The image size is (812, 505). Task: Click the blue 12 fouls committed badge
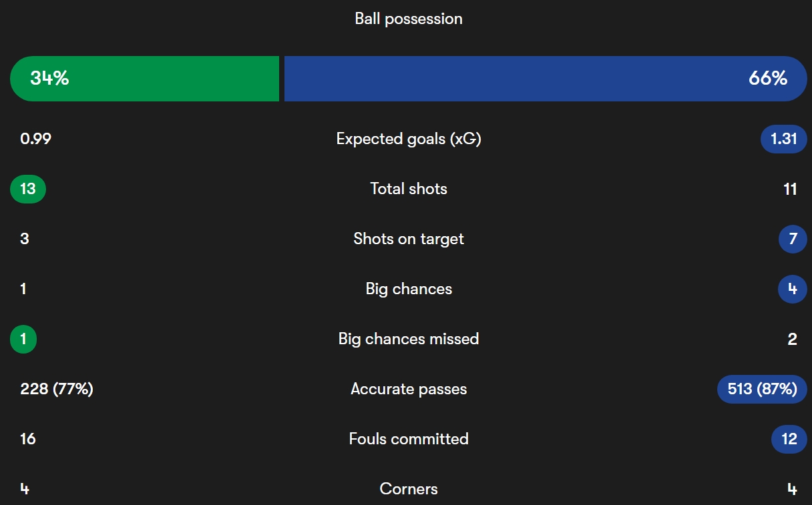pos(789,439)
